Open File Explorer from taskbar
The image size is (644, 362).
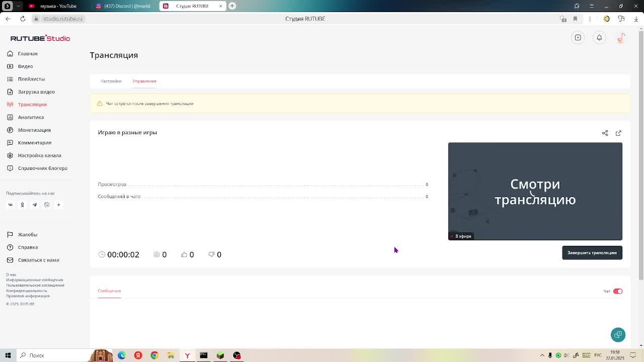171,355
